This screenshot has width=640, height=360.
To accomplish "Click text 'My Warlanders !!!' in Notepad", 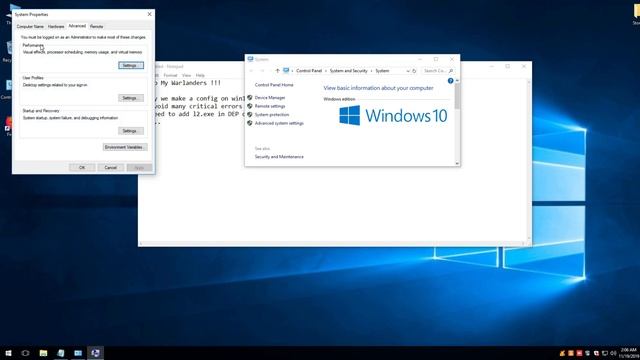I will pyautogui.click(x=191, y=83).
